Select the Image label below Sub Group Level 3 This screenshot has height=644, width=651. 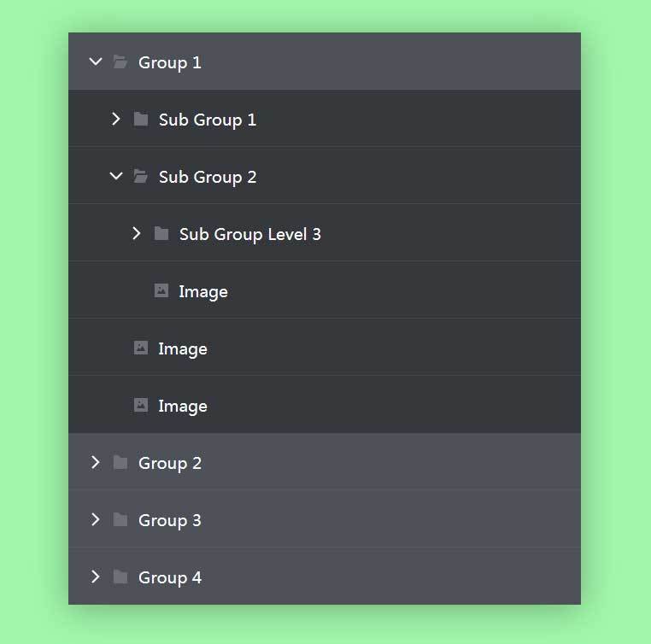pos(203,292)
